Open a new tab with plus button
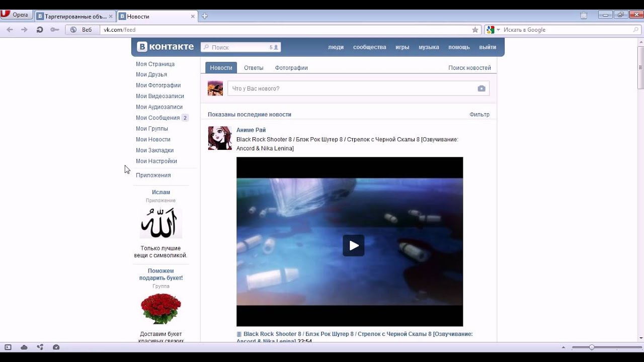644x362 pixels. [x=205, y=16]
